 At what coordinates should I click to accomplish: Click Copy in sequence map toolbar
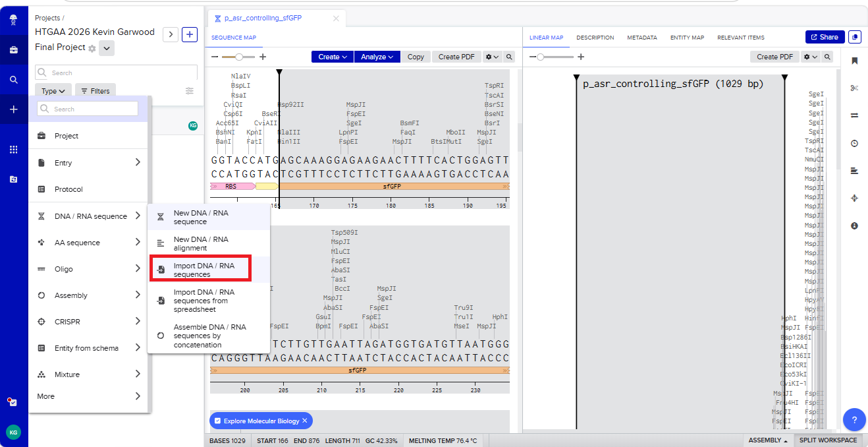click(416, 57)
